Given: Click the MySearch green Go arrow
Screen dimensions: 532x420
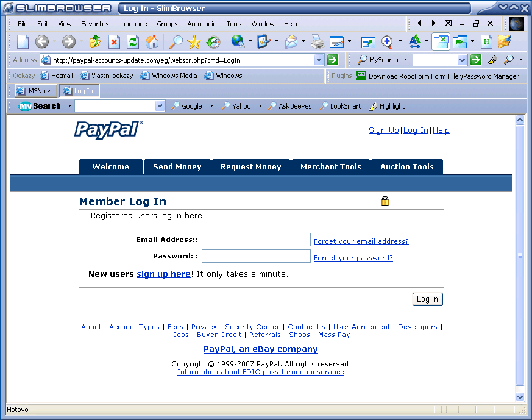Looking at the screenshot, I should pyautogui.click(x=476, y=60).
